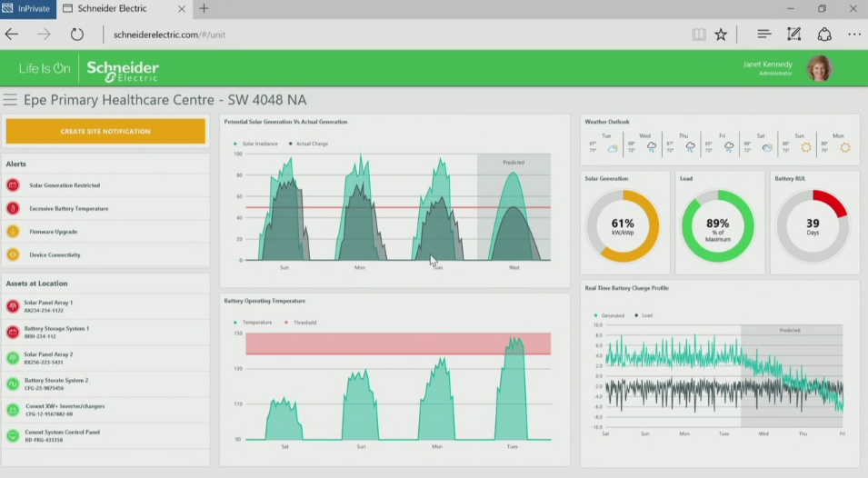Toggle the Solar Irradiance legend series

click(259, 144)
